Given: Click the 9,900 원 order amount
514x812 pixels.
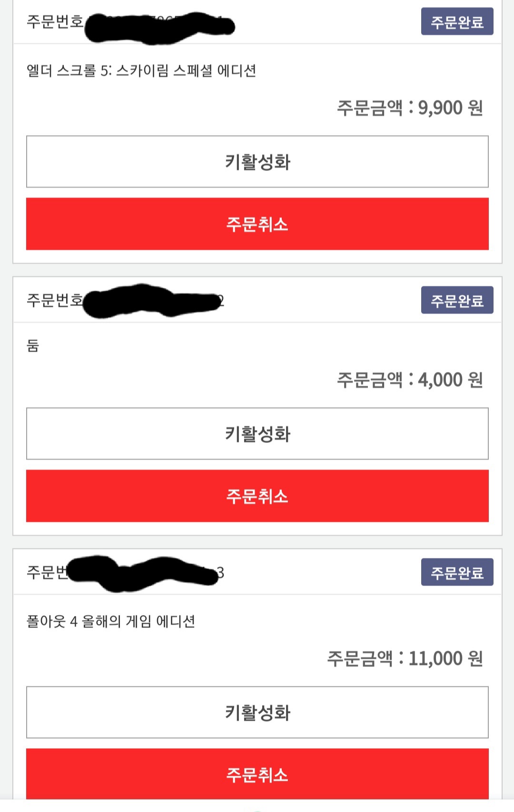Looking at the screenshot, I should (450, 108).
